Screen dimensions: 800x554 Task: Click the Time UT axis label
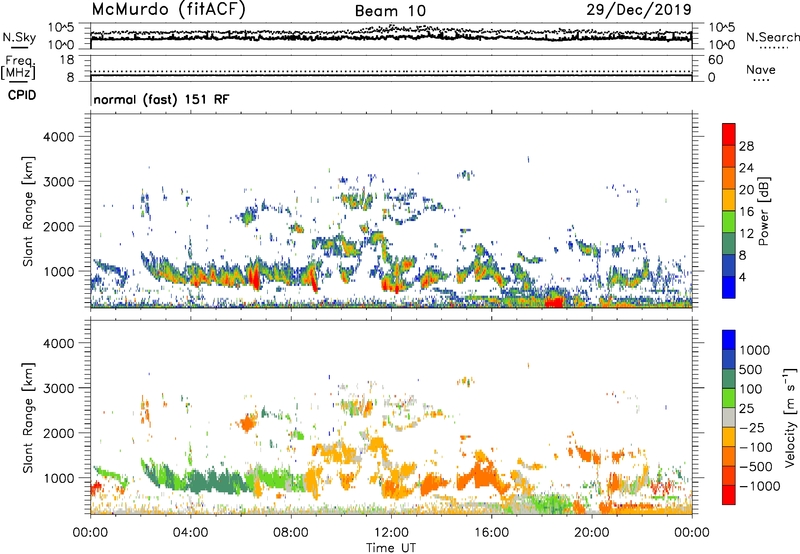tap(391, 547)
